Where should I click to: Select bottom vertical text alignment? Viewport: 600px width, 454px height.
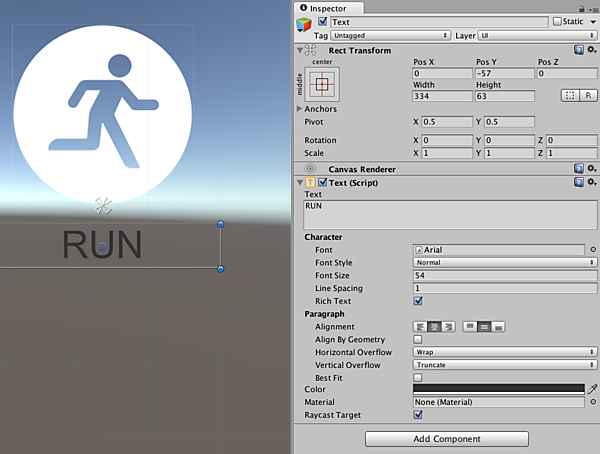[x=498, y=327]
